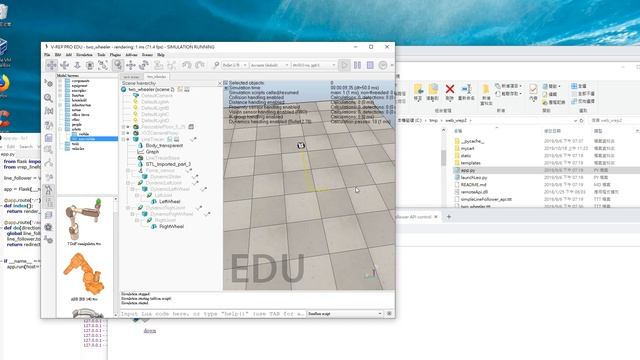Toggle the real-time mode clock icon
640x360 pixels.
383,65
